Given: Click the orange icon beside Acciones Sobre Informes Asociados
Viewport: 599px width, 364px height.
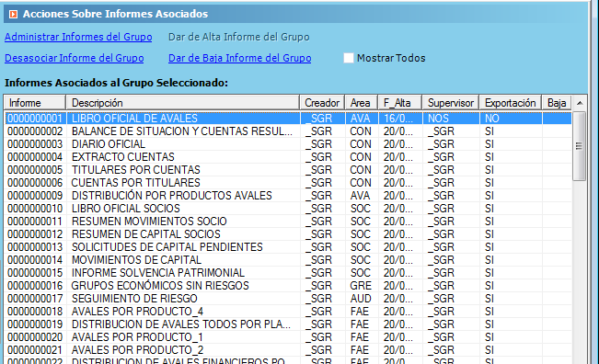Looking at the screenshot, I should [x=13, y=14].
